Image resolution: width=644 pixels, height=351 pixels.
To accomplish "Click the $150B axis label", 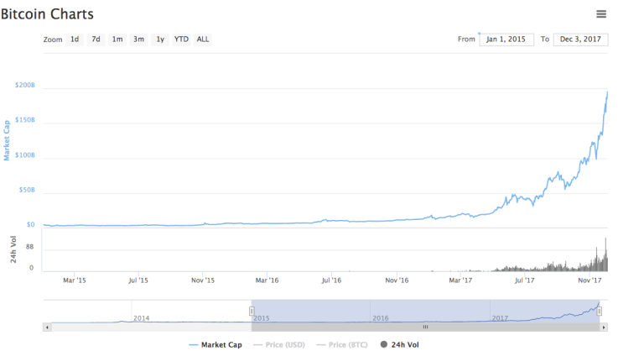I will coord(25,120).
